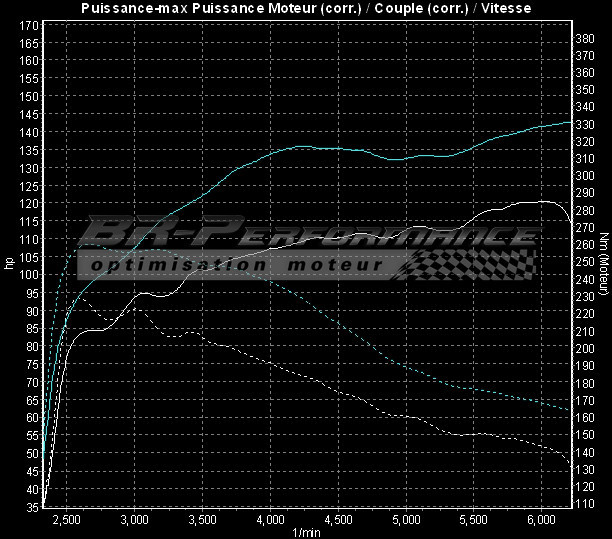Viewport: 612px width, 539px height.
Task: Click the 380 value on Nm axis
Action: [x=586, y=37]
